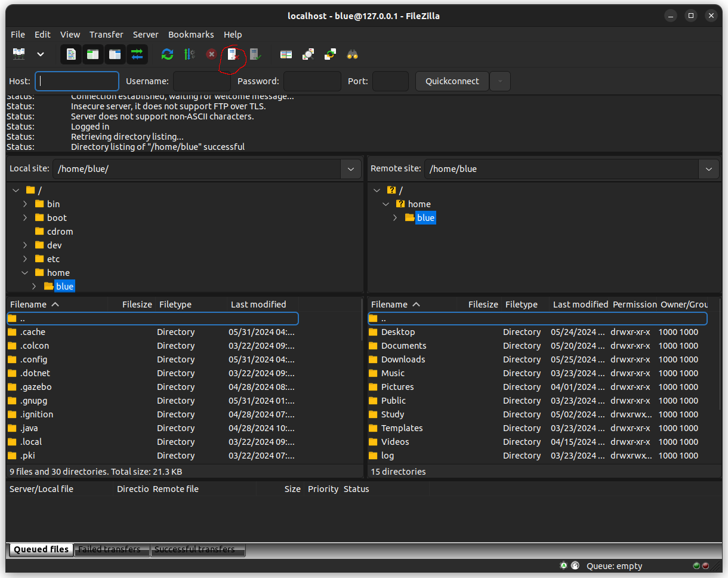Click the red activity LED indicator

point(705,565)
